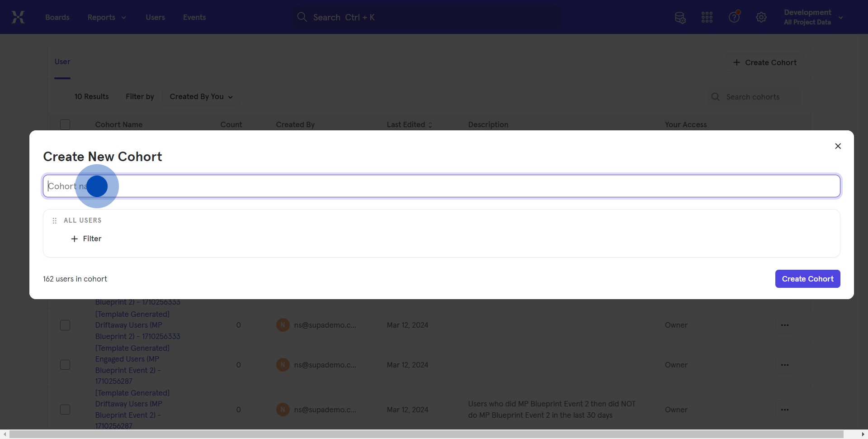
Task: Open the Created By You filter dropdown
Action: click(201, 97)
